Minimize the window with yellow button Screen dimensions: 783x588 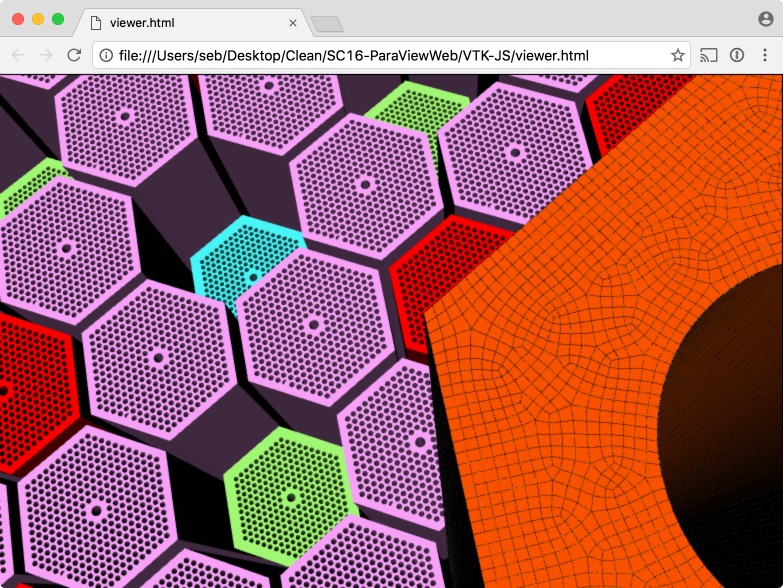point(38,19)
